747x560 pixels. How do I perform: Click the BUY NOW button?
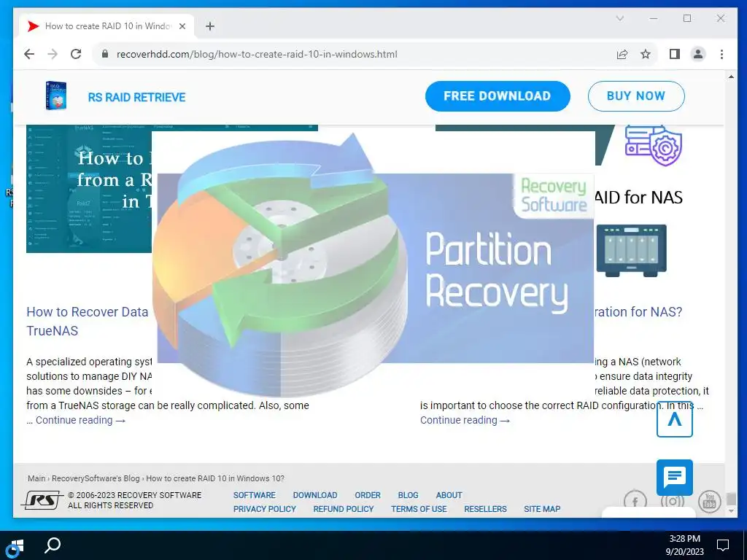[x=636, y=96]
